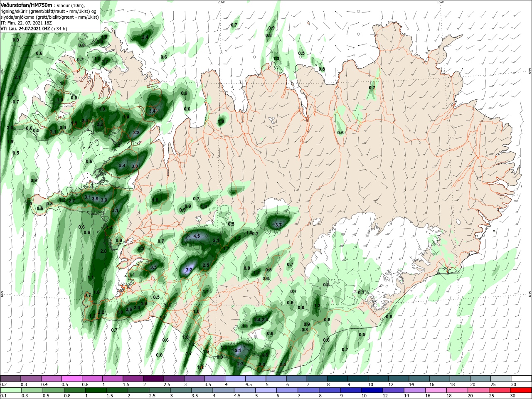Select the 3.3 value on the map
The width and height of the screenshot is (532, 399).
pos(104,200)
